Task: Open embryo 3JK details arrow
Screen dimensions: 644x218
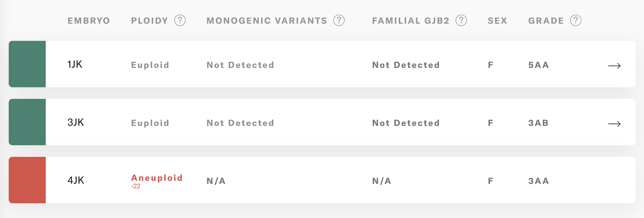Action: [x=614, y=124]
